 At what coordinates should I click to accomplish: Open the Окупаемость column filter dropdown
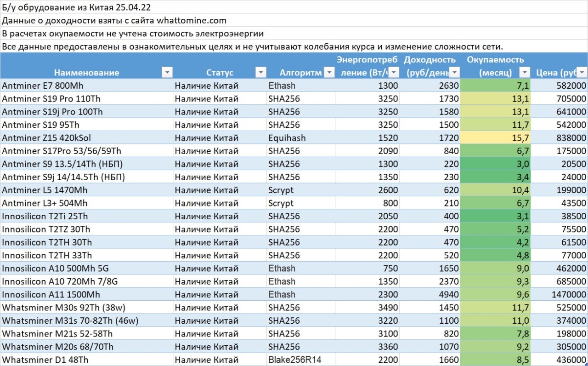[525, 73]
